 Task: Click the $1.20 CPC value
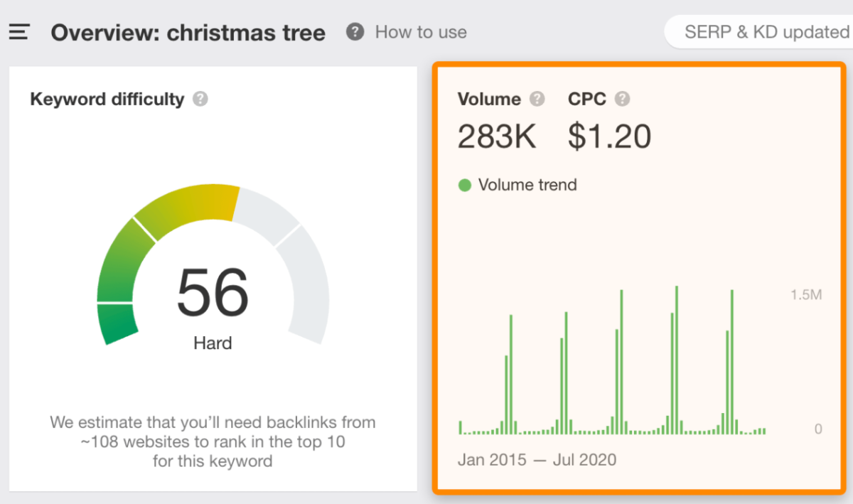tap(610, 136)
